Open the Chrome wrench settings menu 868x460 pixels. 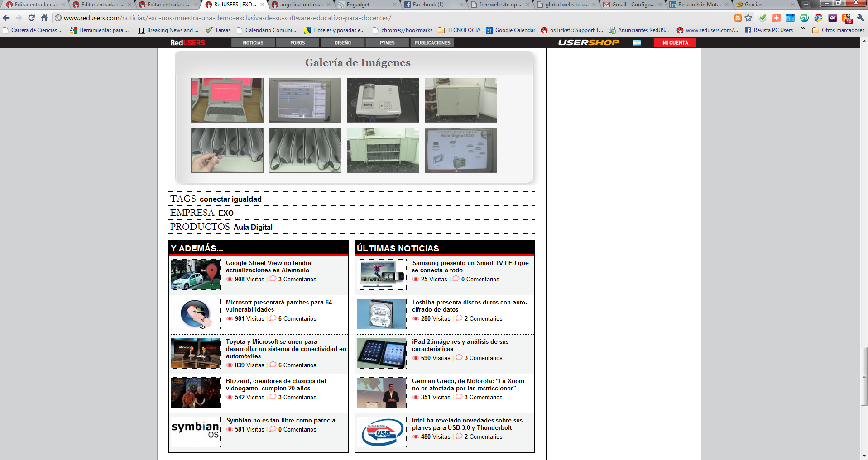coord(860,18)
